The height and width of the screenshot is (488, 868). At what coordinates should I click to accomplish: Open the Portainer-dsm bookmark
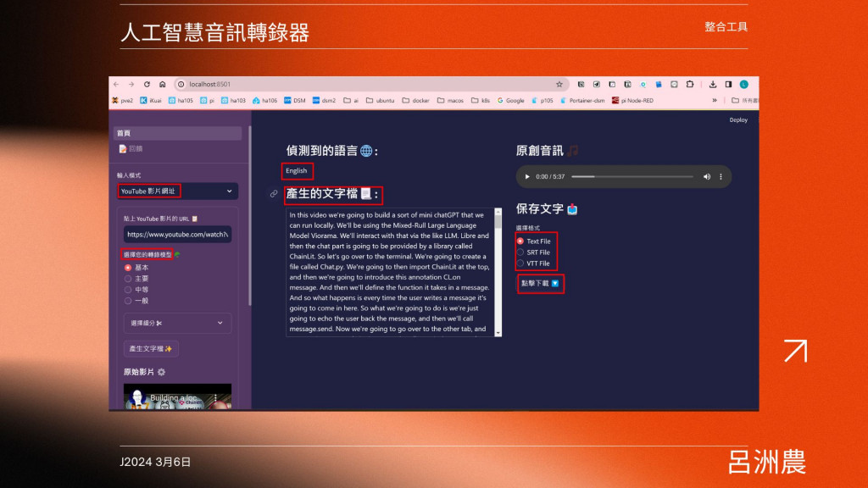583,100
